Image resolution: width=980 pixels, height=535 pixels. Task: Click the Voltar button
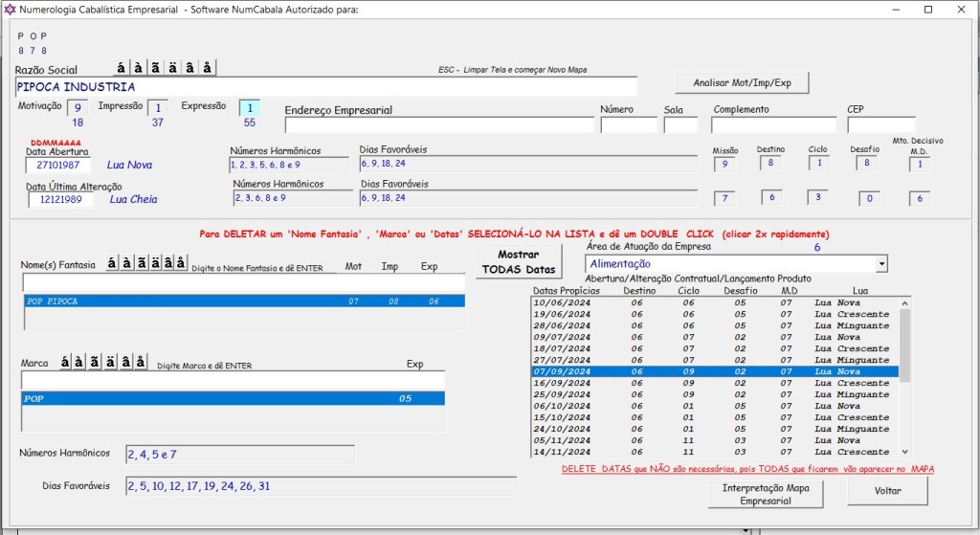887,492
